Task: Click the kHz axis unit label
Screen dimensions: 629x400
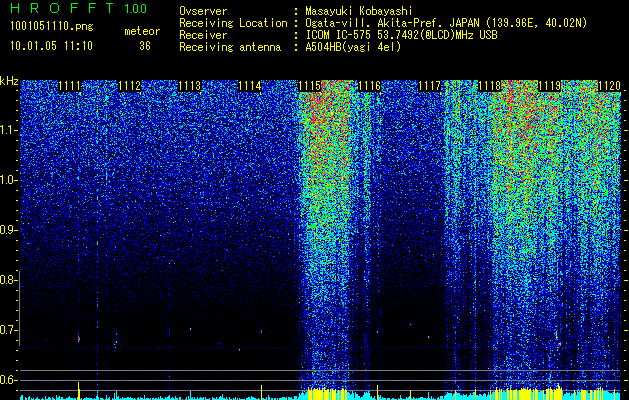Action: (x=9, y=81)
